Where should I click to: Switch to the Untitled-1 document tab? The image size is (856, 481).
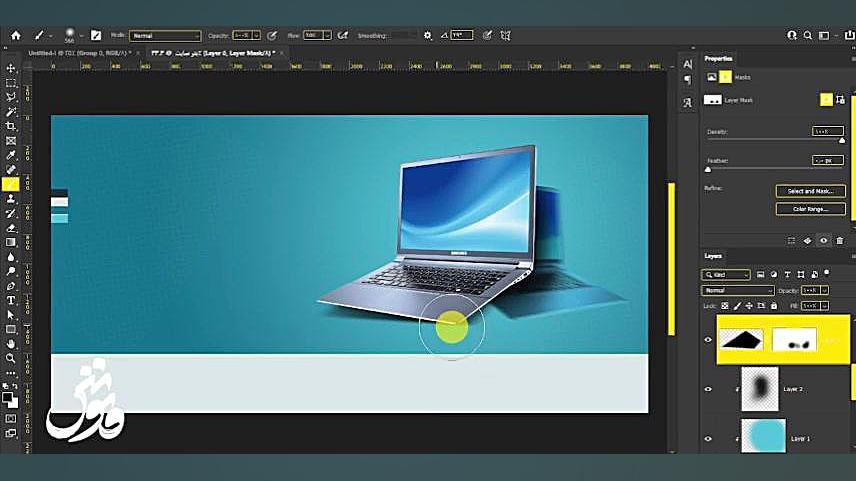[80, 54]
